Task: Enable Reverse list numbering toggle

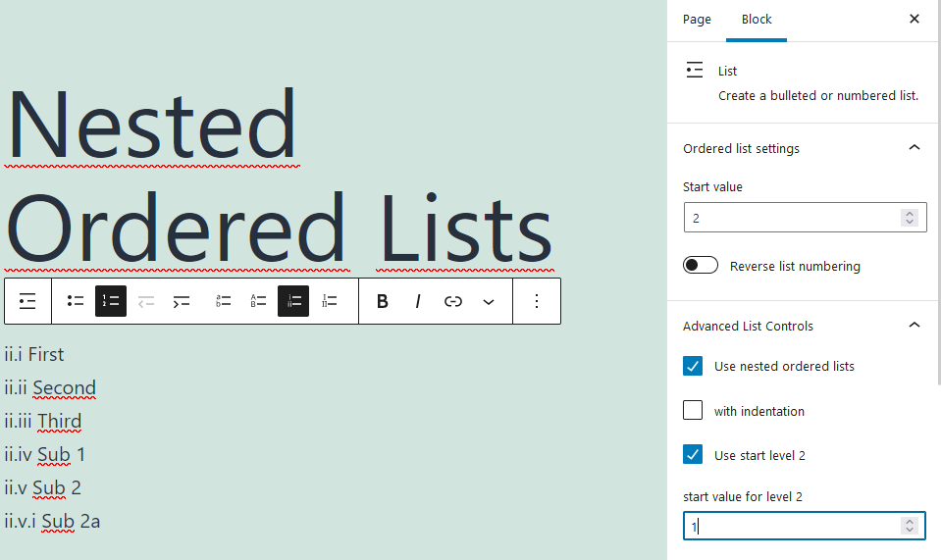Action: coord(701,265)
